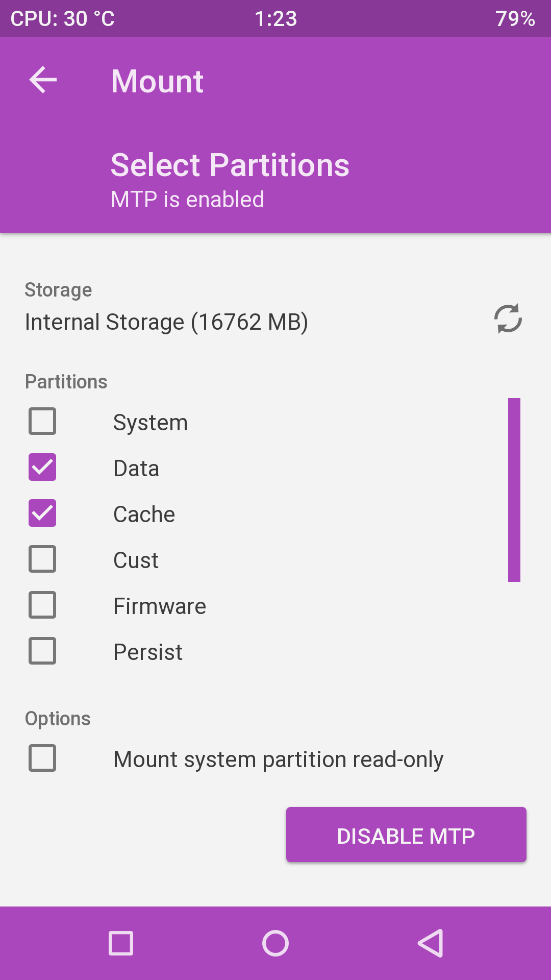
Task: Open Internal Storage selection
Action: pyautogui.click(x=166, y=322)
